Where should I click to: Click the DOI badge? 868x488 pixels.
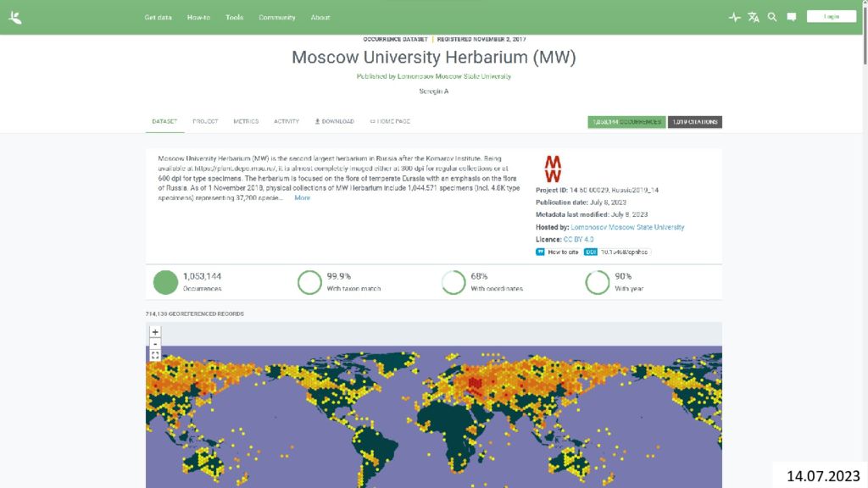pyautogui.click(x=591, y=252)
